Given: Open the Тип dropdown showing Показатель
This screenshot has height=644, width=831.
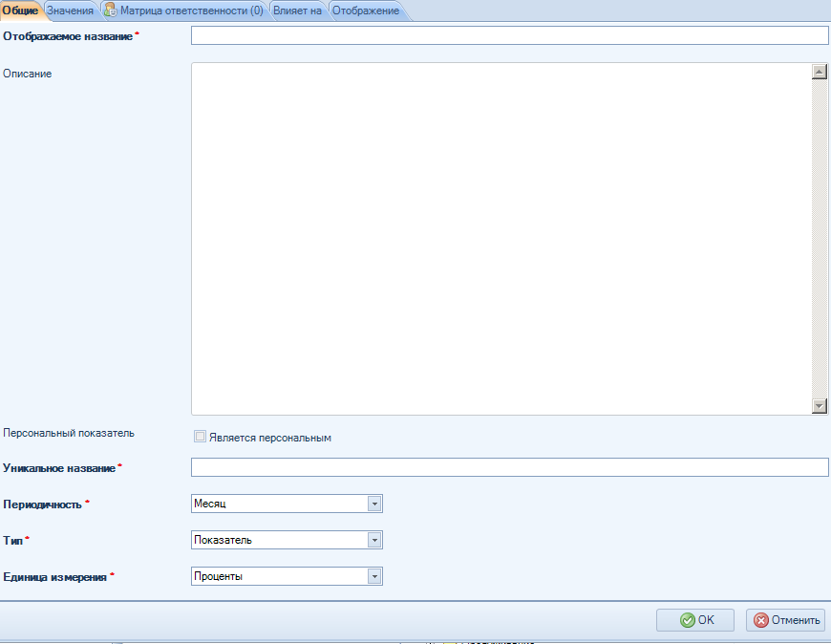Looking at the screenshot, I should point(374,540).
